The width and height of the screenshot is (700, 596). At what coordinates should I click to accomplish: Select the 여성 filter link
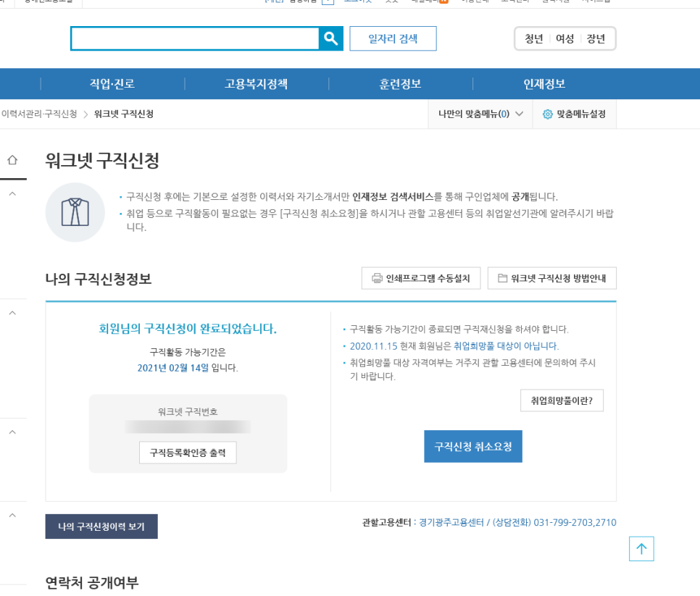pos(564,39)
